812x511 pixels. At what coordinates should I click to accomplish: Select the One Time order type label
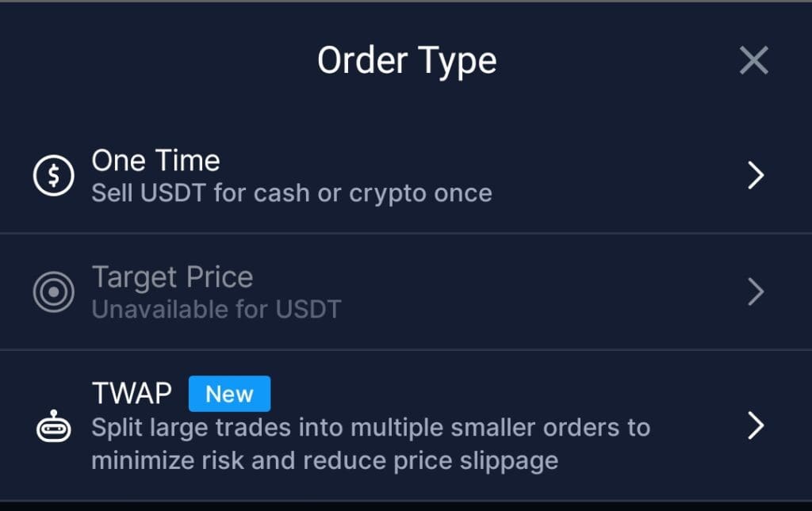(x=155, y=161)
